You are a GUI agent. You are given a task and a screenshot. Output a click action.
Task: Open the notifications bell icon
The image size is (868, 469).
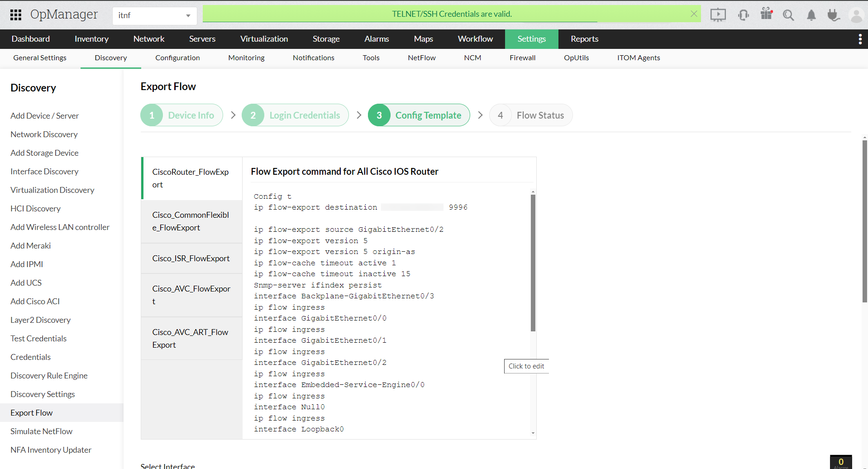811,15
